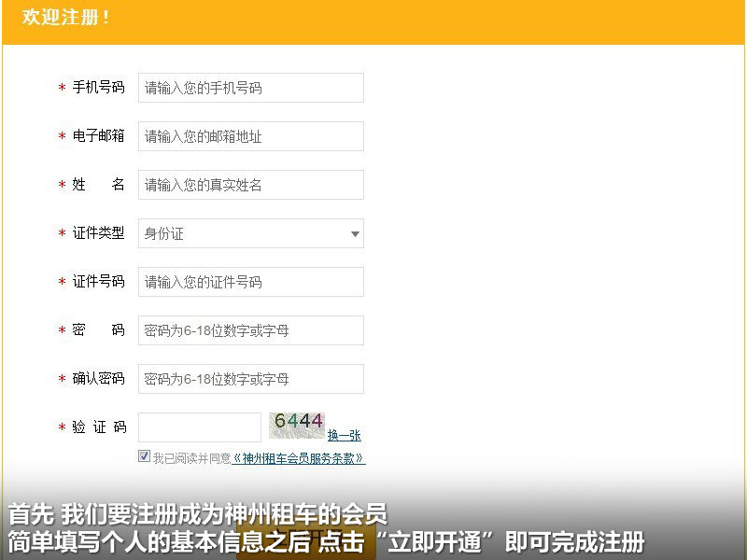Click the 验证码 captcha input box
The height and width of the screenshot is (560, 747).
200,427
